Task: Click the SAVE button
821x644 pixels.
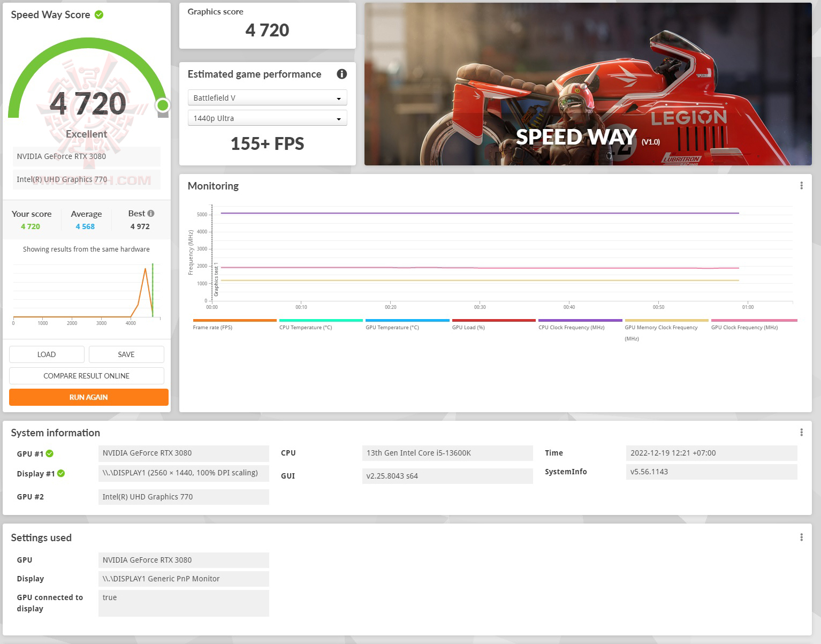Action: coord(126,354)
